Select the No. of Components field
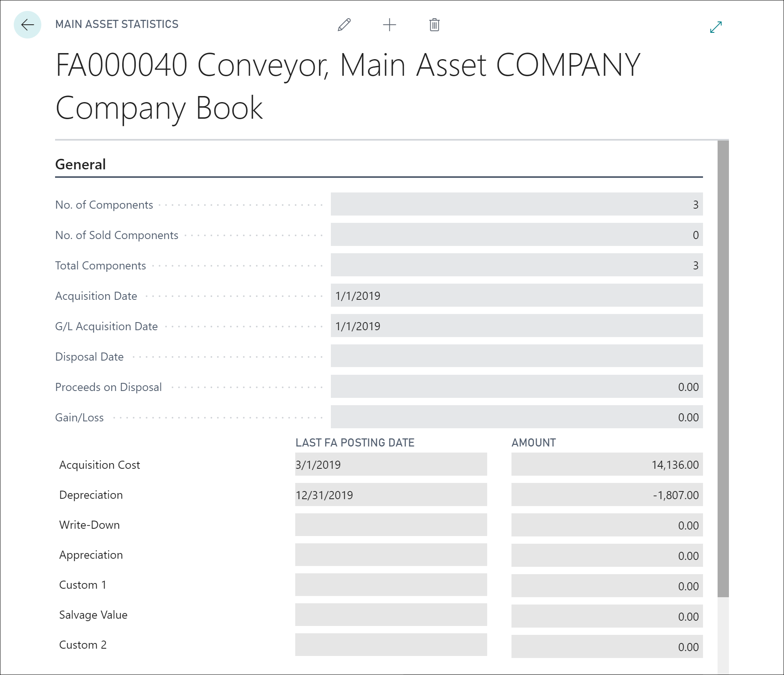 (x=517, y=204)
